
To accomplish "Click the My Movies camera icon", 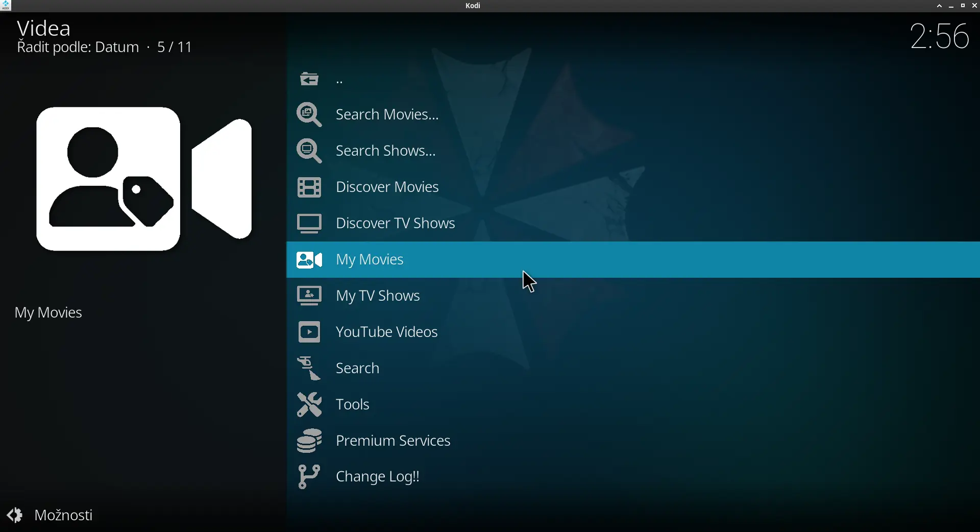I will tap(310, 260).
